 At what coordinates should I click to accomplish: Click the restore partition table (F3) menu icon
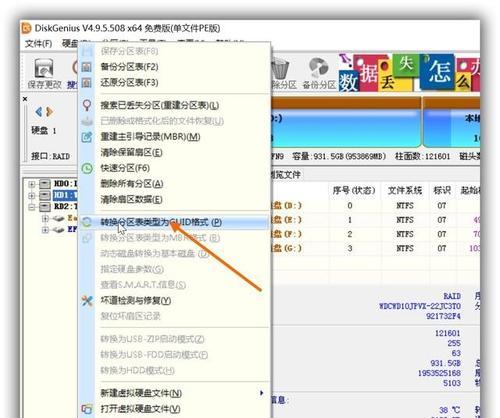[x=87, y=82]
